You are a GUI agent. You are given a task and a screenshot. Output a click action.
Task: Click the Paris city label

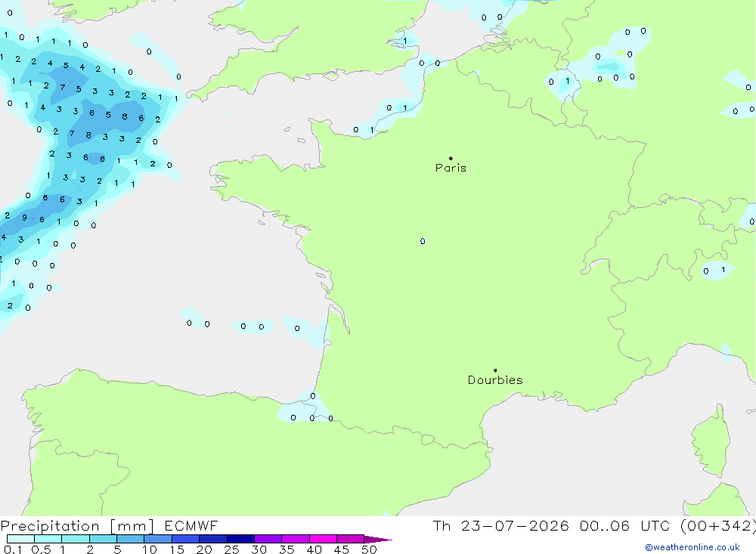[x=451, y=168]
